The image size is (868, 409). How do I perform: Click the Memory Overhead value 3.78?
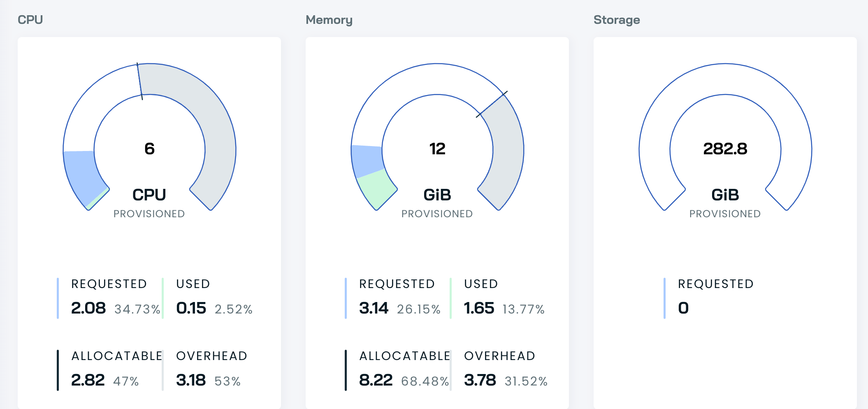point(480,380)
